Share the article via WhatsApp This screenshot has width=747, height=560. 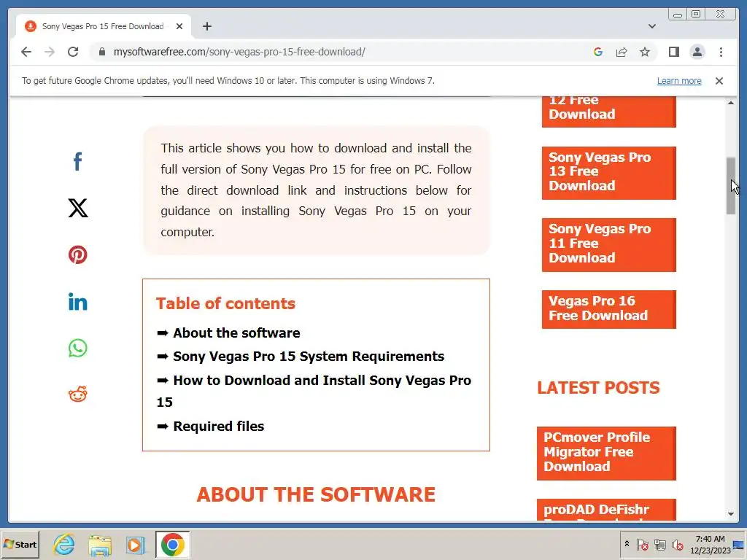(77, 348)
